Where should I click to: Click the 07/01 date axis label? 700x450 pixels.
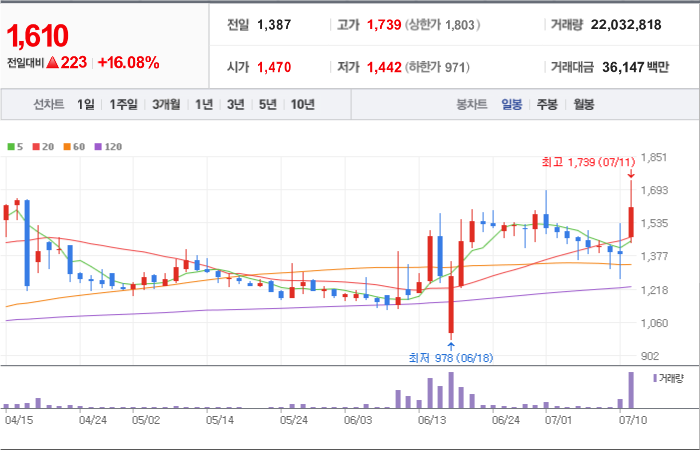[559, 421]
